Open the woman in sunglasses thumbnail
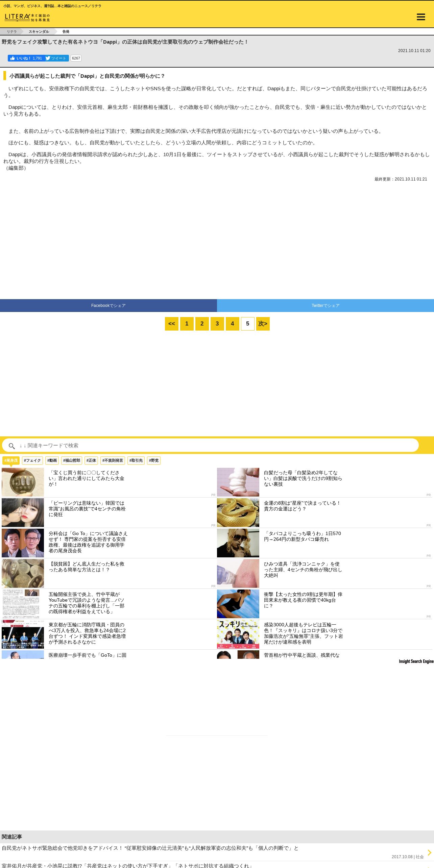Viewport: 434px width, 868px height. click(238, 543)
